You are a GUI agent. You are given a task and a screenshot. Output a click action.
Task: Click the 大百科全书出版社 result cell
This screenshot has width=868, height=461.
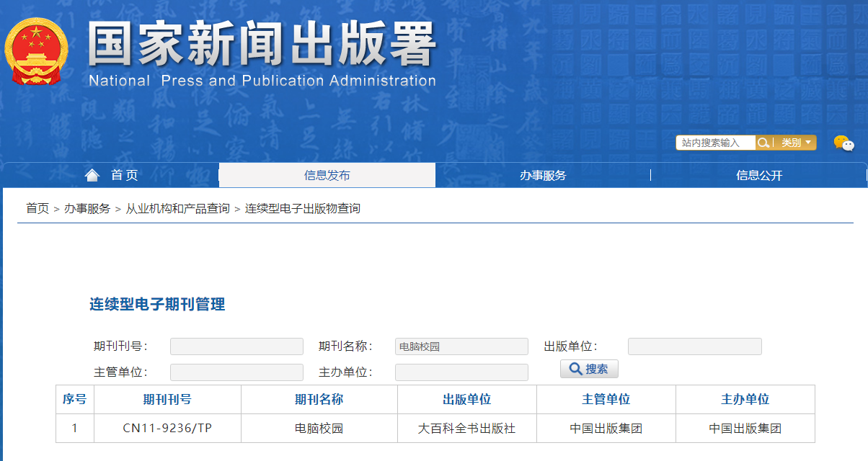tap(466, 429)
